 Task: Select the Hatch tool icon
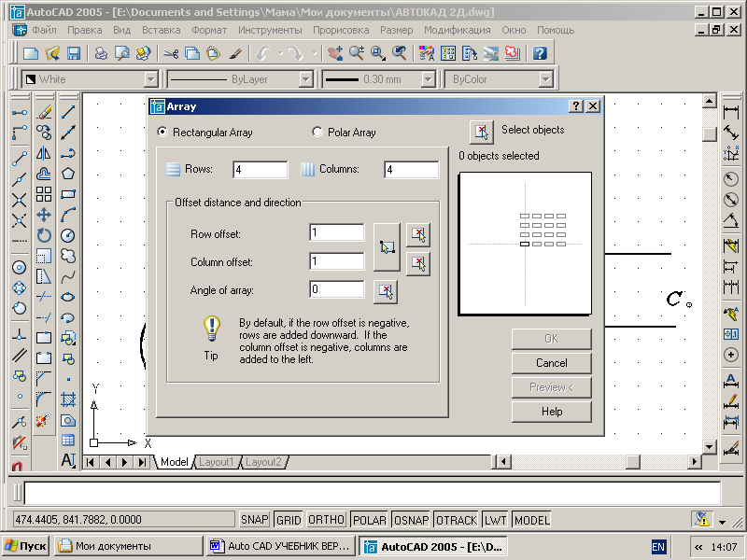(x=68, y=399)
